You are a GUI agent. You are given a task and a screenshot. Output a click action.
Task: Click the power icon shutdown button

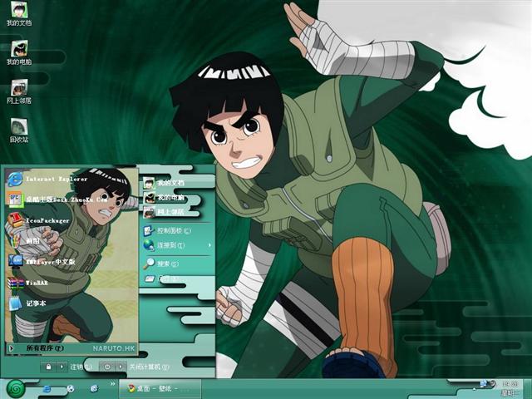[x=107, y=367]
